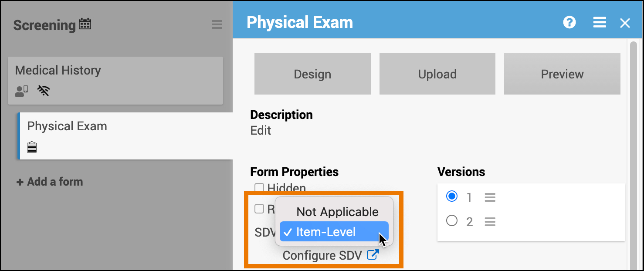Open the help icon in the Physical Exam header
Screen dimensions: 644x271
(x=569, y=22)
